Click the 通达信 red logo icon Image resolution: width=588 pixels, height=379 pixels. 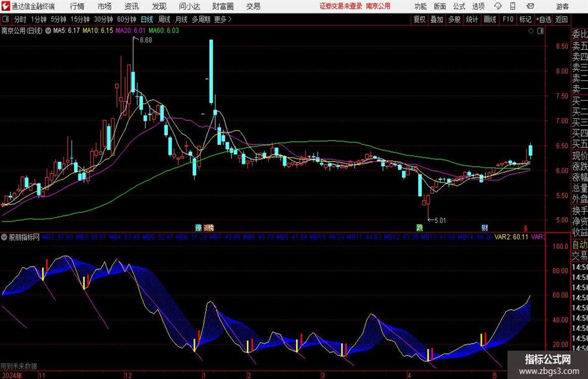6,6
